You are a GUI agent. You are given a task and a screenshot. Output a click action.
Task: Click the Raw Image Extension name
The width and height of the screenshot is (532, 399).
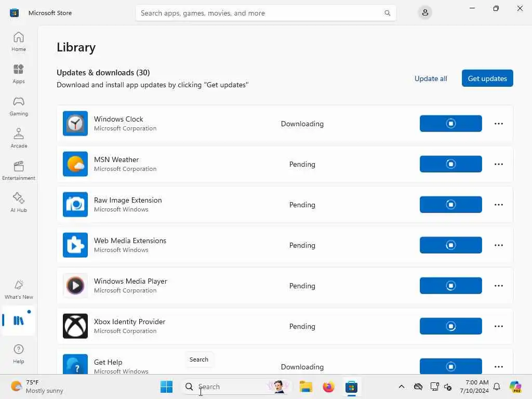click(x=128, y=200)
